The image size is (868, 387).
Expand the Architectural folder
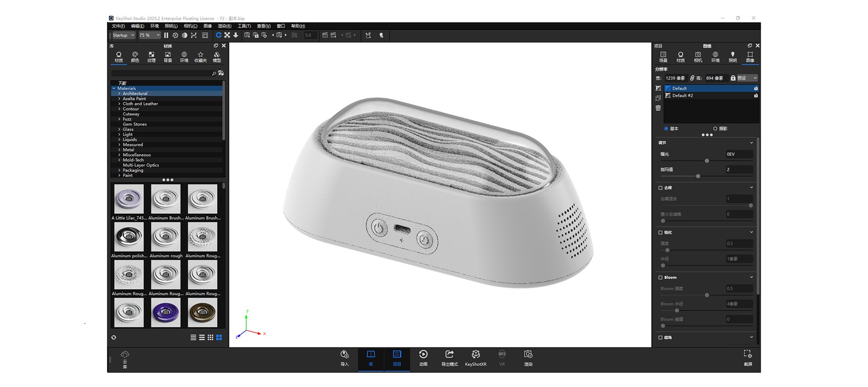click(120, 94)
